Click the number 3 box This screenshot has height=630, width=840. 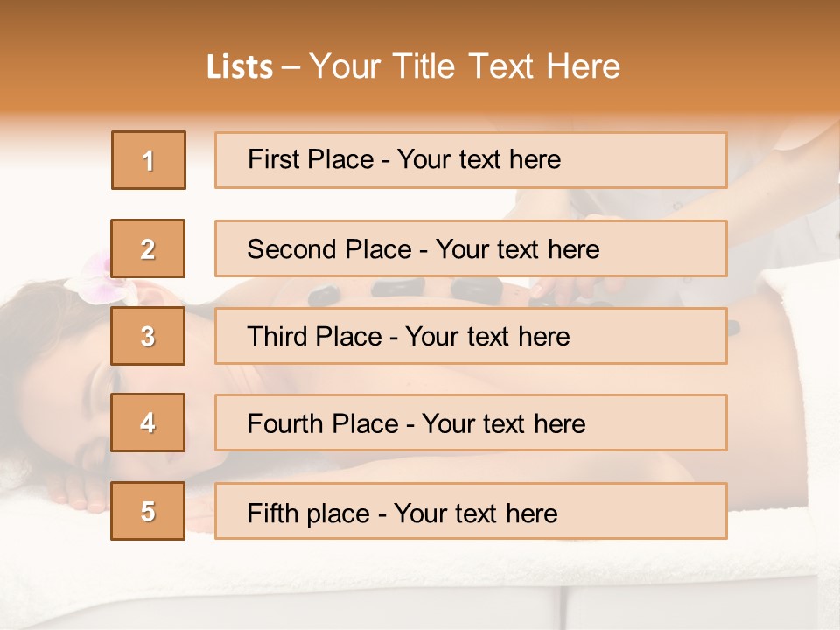click(148, 336)
